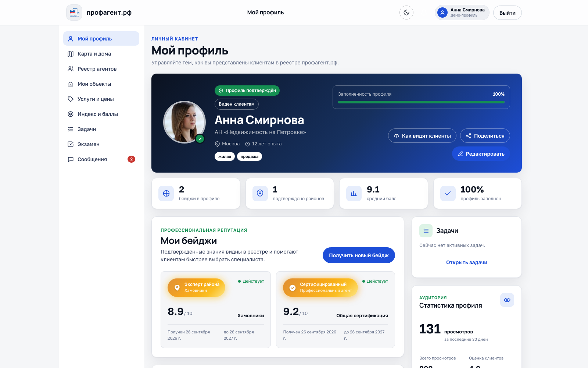Click the Мой профиль header title
This screenshot has height=368, width=588.
[x=265, y=13]
